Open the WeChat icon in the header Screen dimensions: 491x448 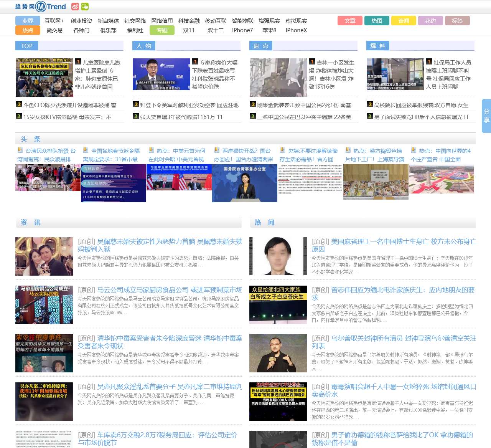click(85, 7)
